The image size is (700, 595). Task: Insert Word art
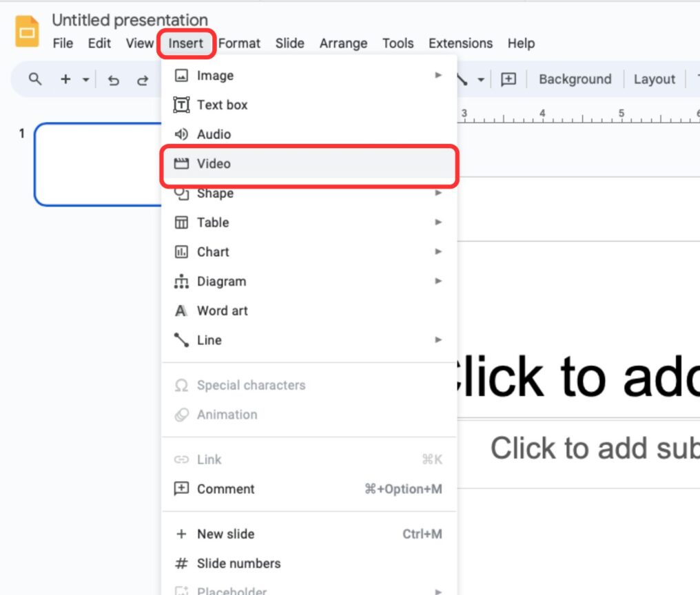(309, 311)
